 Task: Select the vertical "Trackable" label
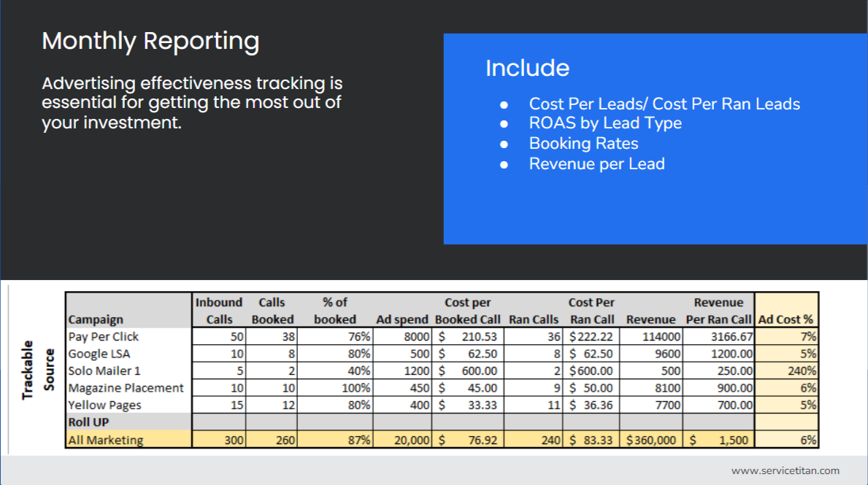pos(29,370)
